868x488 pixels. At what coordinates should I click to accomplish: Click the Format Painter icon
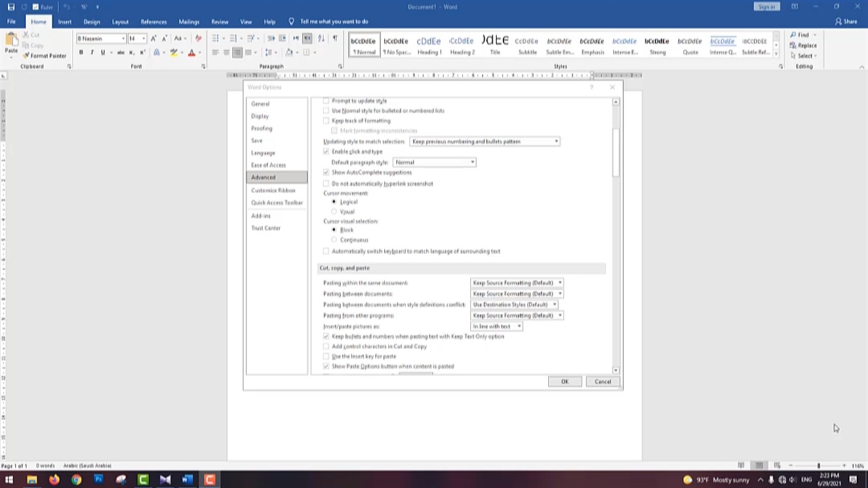point(45,56)
